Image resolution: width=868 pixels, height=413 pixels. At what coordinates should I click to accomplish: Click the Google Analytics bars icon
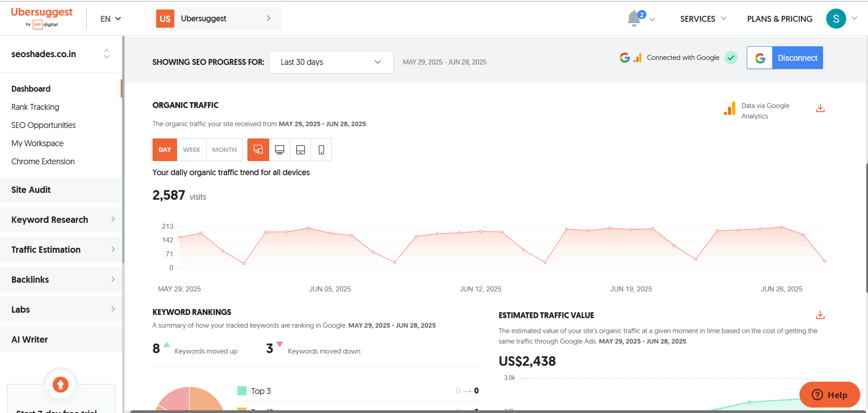click(730, 109)
